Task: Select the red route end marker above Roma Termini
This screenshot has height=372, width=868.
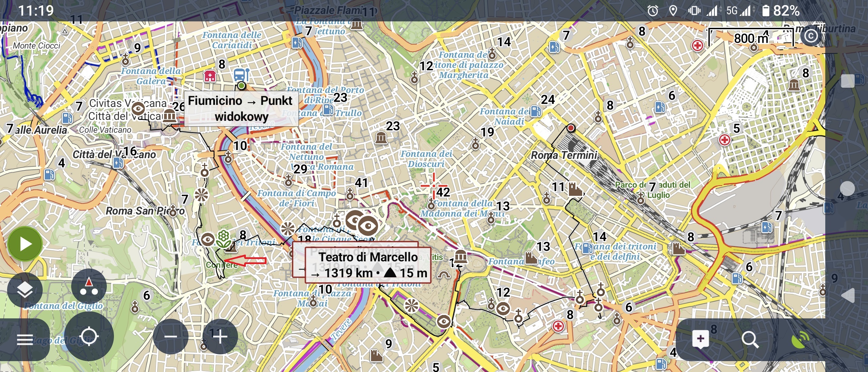Action: point(571,128)
